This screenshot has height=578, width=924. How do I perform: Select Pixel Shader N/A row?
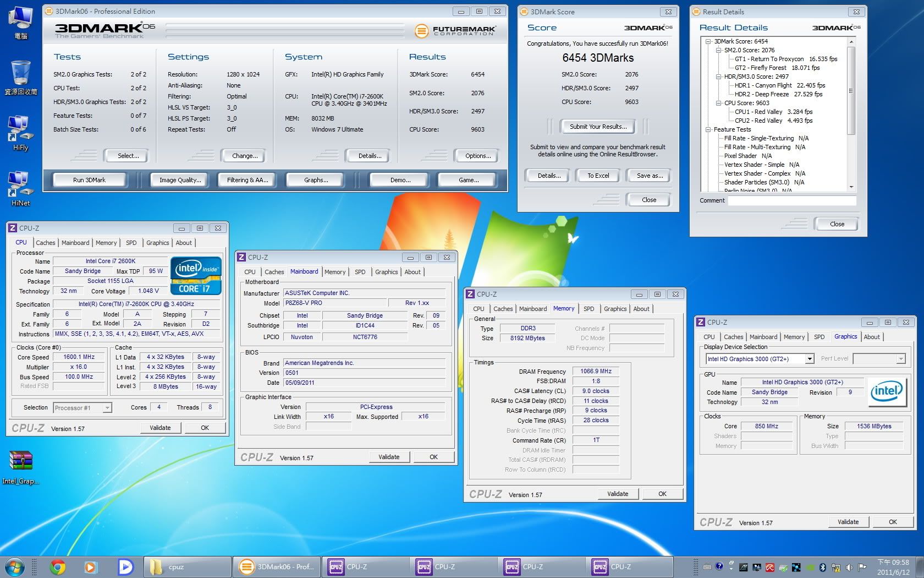[x=747, y=156]
